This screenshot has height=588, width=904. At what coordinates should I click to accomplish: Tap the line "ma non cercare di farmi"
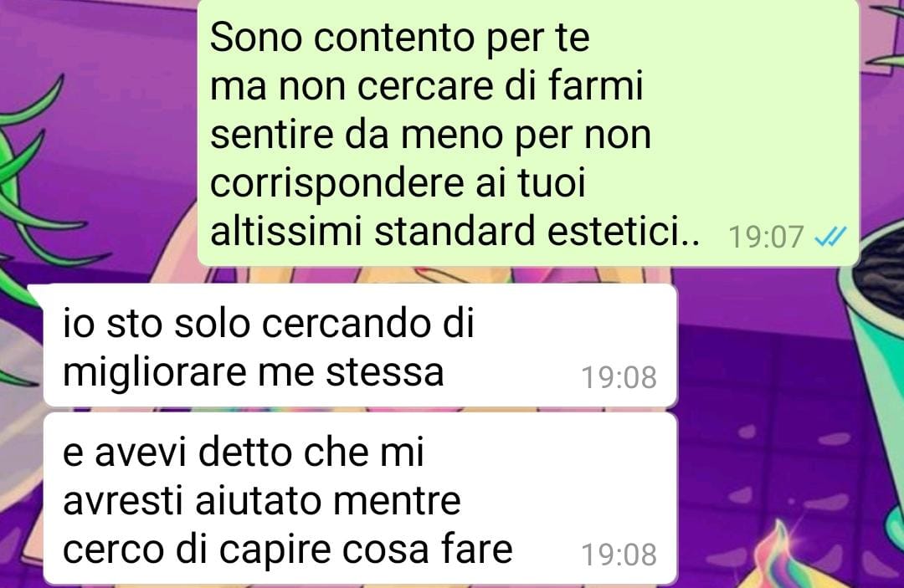point(426,86)
